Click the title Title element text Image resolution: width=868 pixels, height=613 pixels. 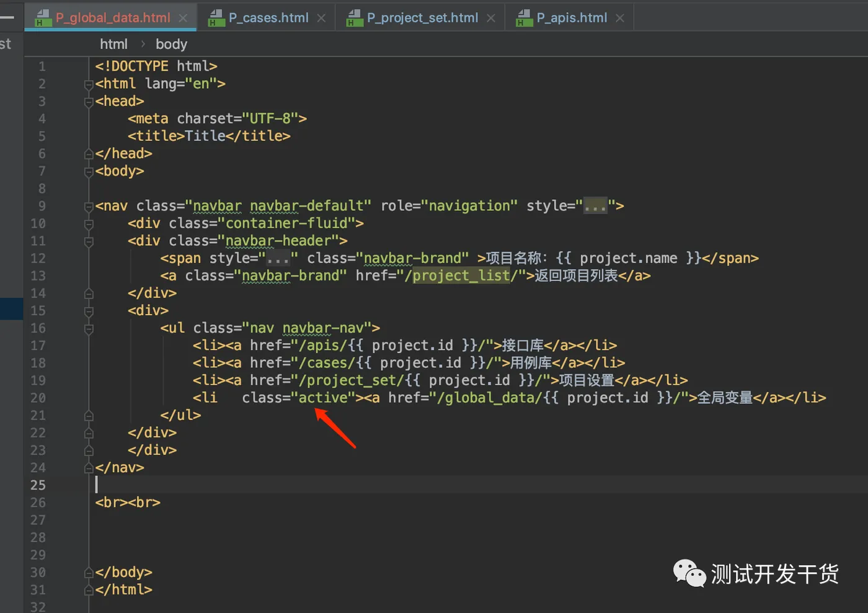[x=209, y=135]
